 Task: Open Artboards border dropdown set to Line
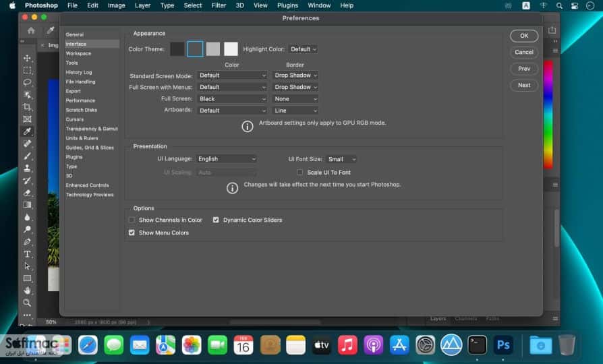coord(295,111)
